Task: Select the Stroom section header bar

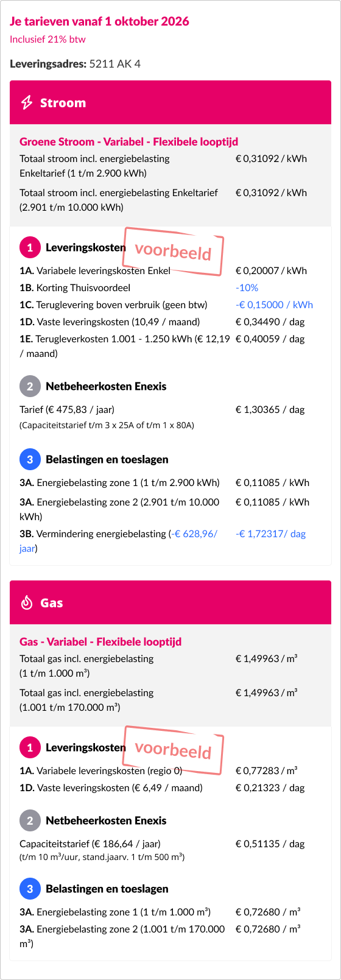Action: 170,103
